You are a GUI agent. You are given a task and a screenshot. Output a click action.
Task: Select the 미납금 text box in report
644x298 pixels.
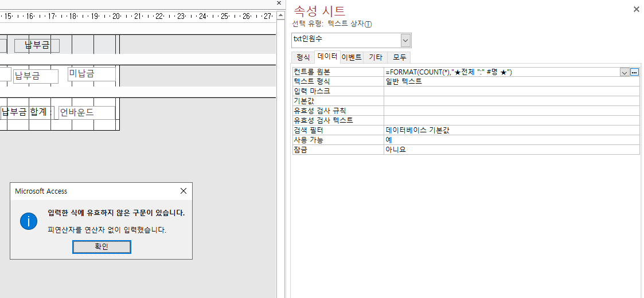(91, 74)
